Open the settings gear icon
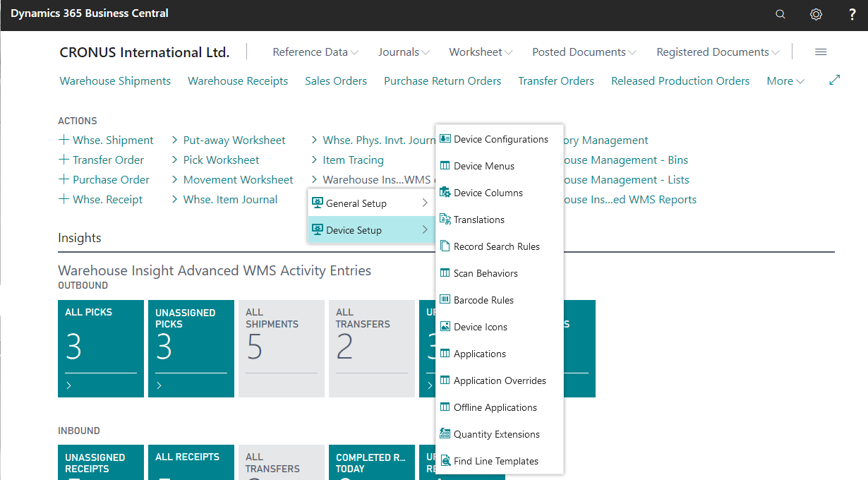Image resolution: width=868 pixels, height=480 pixels. click(816, 14)
